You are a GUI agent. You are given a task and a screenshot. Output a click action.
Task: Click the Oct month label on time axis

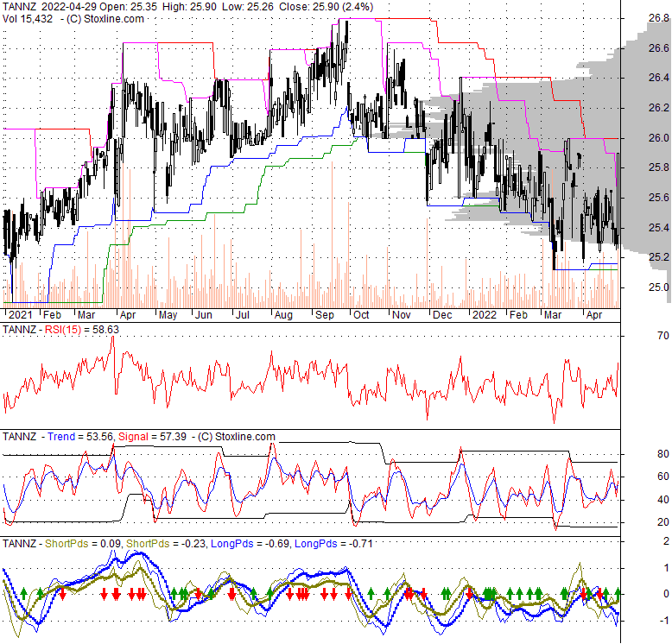tap(361, 315)
